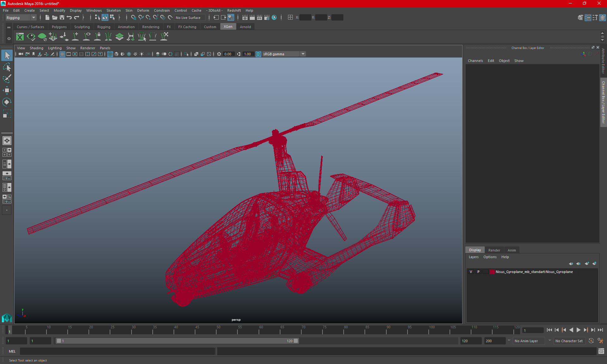Open the Windows menu
The width and height of the screenshot is (607, 364).
point(94,10)
